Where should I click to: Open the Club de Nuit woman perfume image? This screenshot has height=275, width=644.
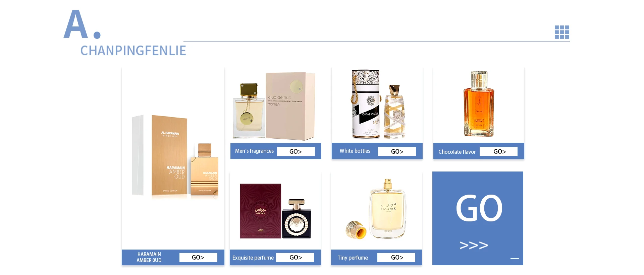[274, 106]
